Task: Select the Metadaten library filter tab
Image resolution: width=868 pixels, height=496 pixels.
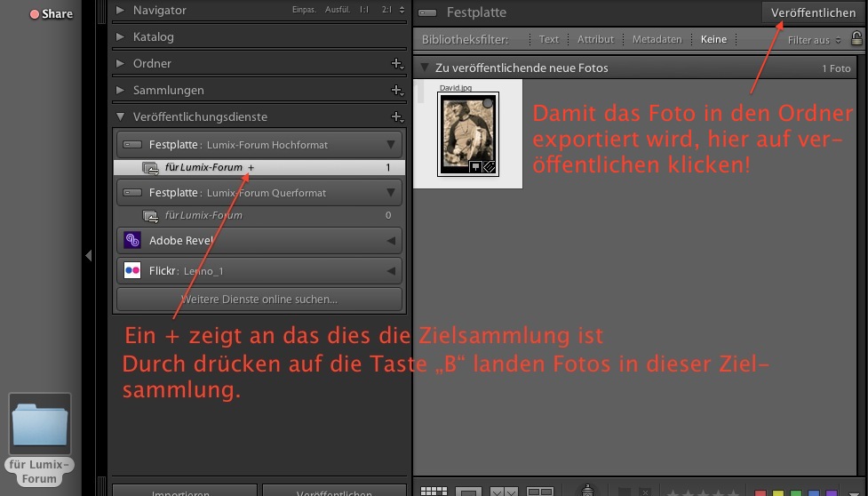Action: click(x=657, y=39)
